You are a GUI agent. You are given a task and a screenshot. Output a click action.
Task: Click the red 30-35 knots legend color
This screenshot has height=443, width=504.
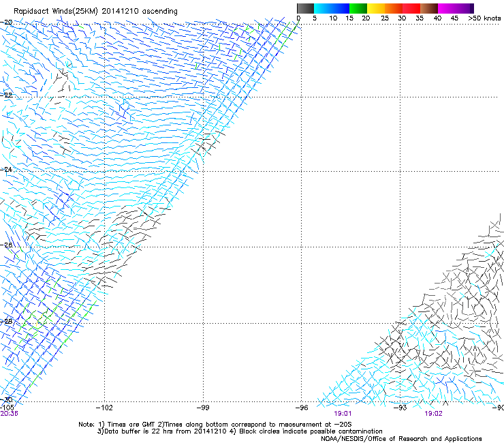click(x=411, y=8)
